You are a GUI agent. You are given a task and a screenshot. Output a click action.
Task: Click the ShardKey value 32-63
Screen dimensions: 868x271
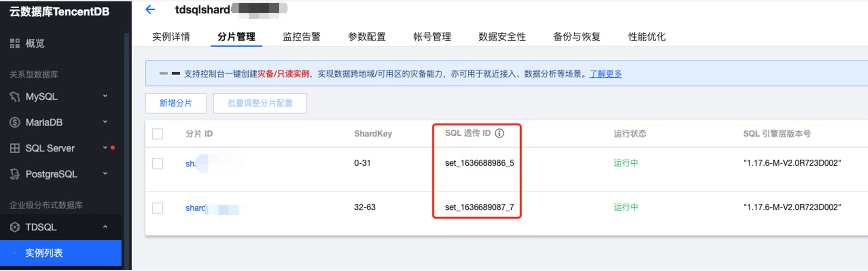(x=364, y=207)
